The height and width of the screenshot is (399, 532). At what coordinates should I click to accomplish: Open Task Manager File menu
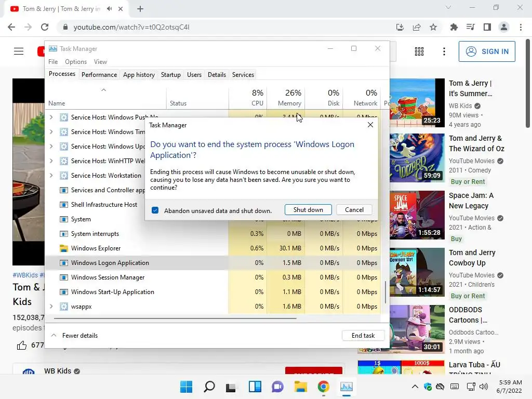(53, 62)
